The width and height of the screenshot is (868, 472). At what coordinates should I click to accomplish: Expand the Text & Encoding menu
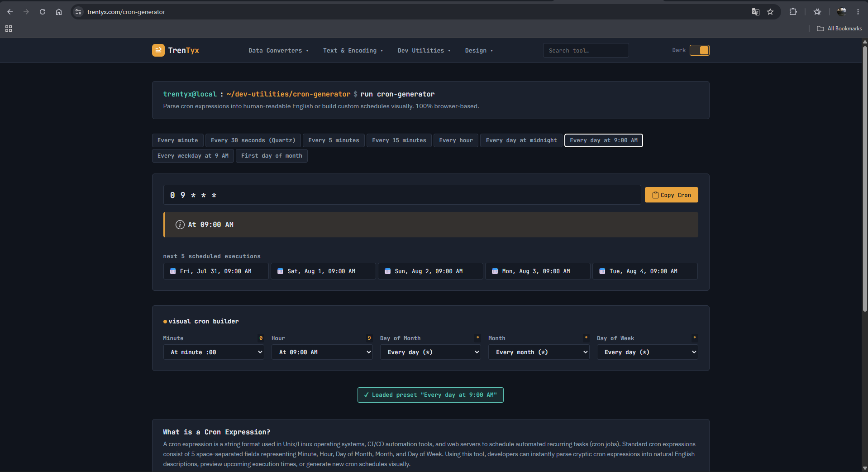click(x=353, y=51)
